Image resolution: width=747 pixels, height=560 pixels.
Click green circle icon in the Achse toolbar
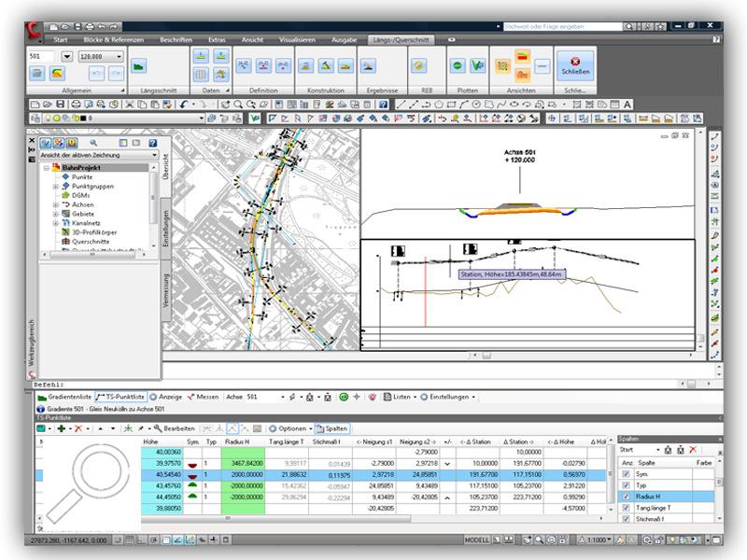344,397
